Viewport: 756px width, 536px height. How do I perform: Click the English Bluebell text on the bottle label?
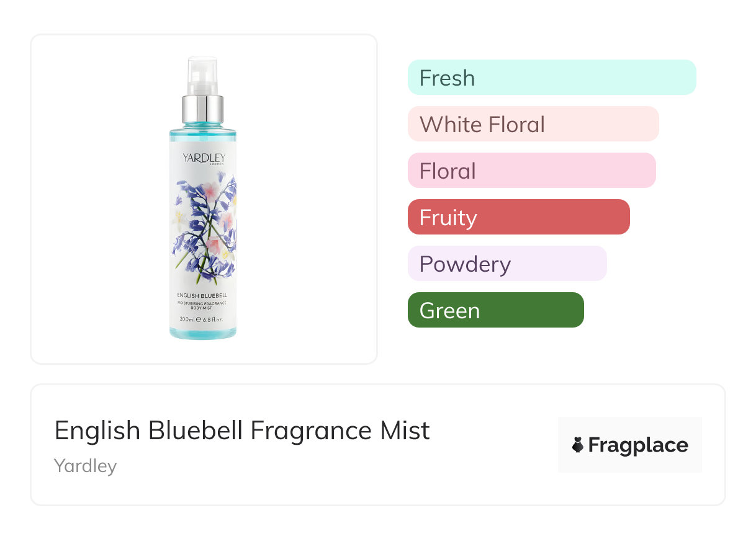pyautogui.click(x=203, y=294)
